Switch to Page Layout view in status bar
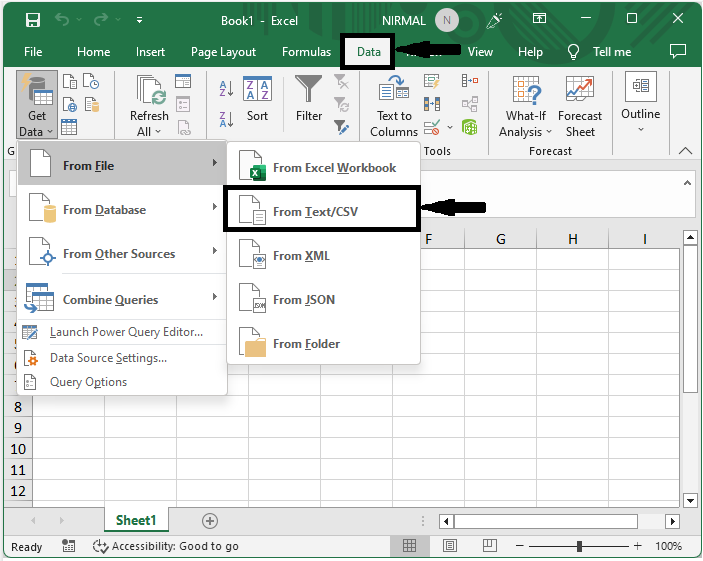 click(x=450, y=546)
